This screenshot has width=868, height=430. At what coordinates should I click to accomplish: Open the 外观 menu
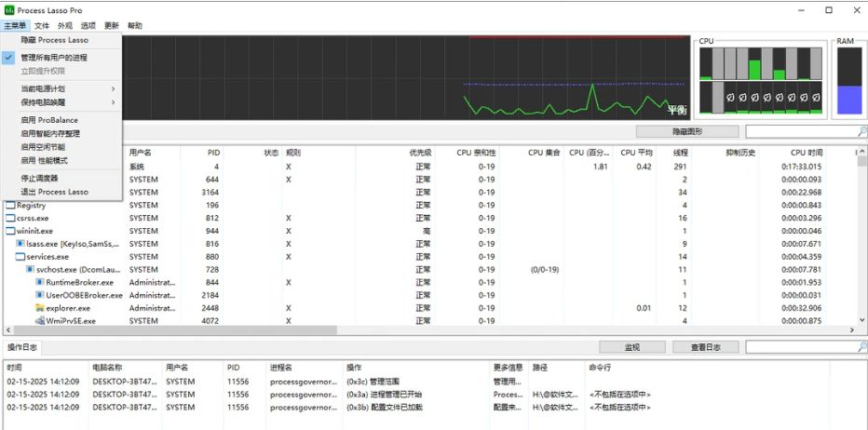[65, 25]
